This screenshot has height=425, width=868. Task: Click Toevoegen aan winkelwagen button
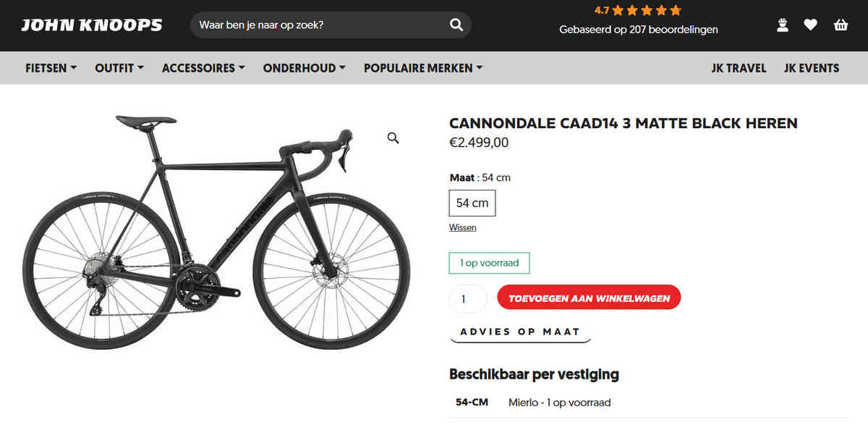click(x=589, y=298)
